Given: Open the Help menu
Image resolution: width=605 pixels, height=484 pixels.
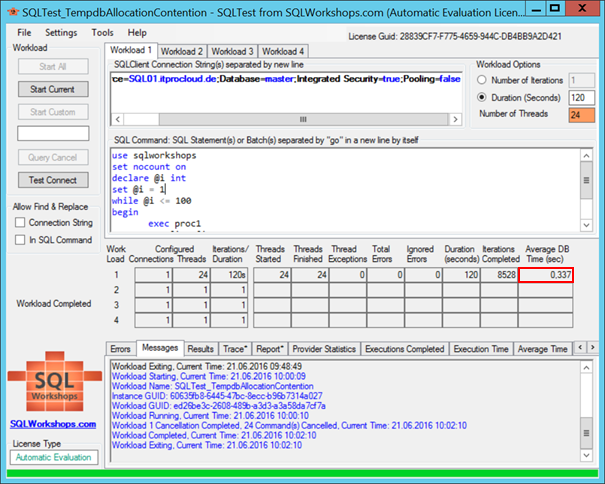Looking at the screenshot, I should 137,33.
